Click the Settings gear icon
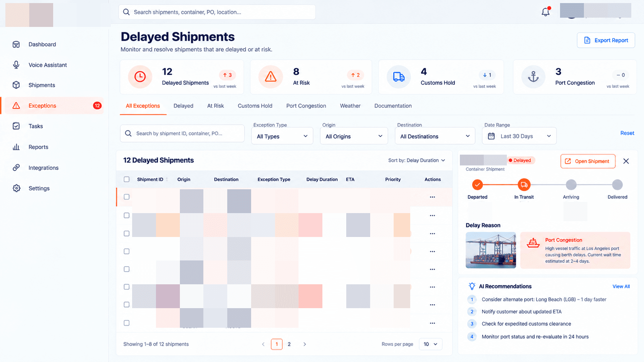 16,188
